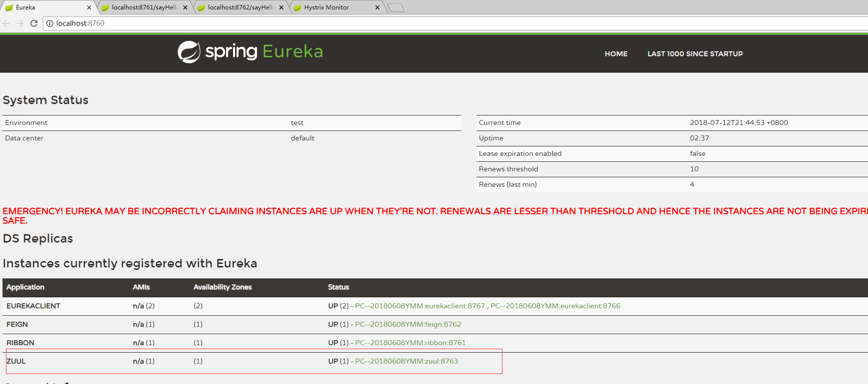Viewport: 868px width, 384px height.
Task: Click the DS Replicas heading
Action: coord(38,239)
